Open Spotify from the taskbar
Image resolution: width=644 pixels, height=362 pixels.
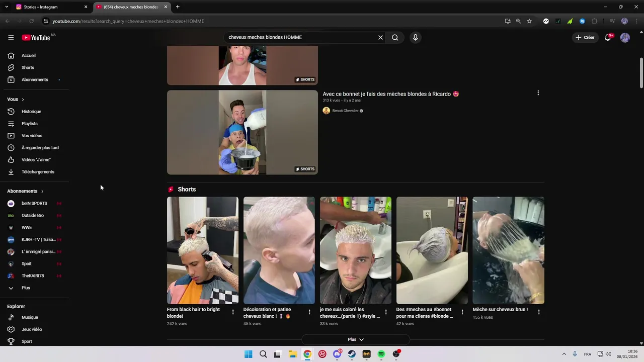tap(381, 354)
